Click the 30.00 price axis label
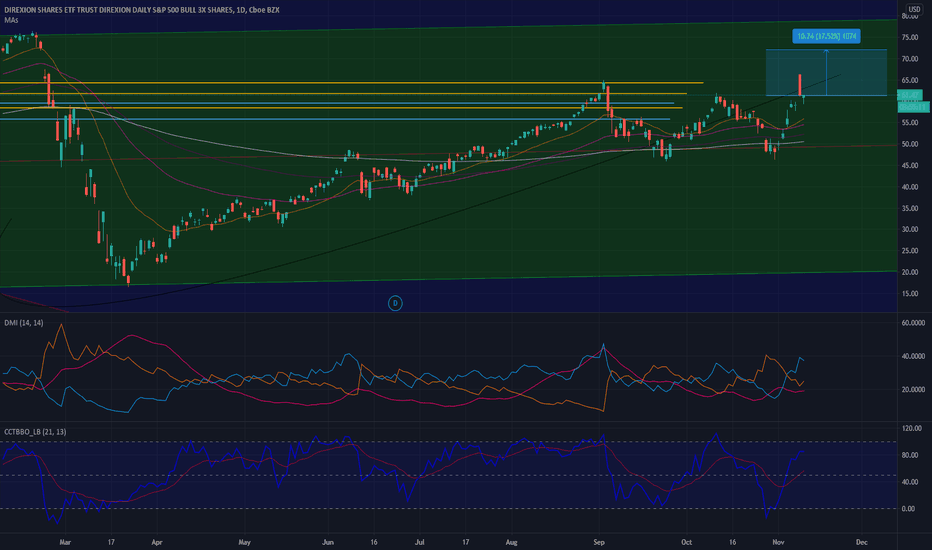 point(910,230)
